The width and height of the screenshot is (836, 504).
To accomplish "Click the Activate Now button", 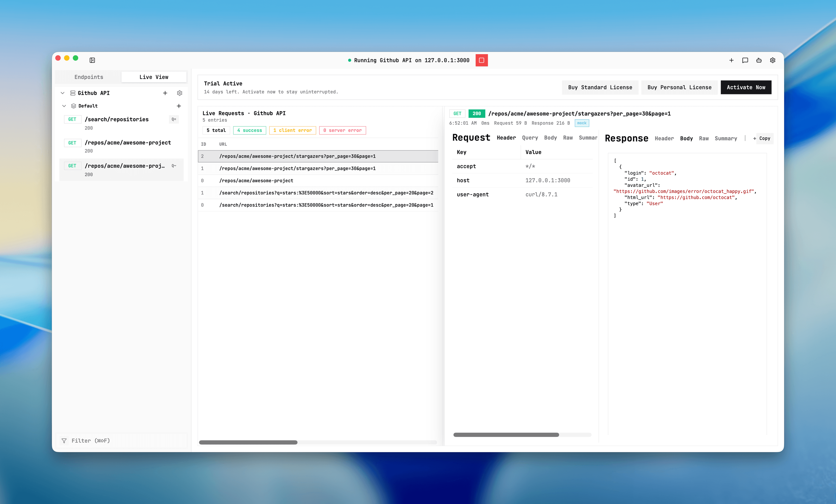I will 746,87.
